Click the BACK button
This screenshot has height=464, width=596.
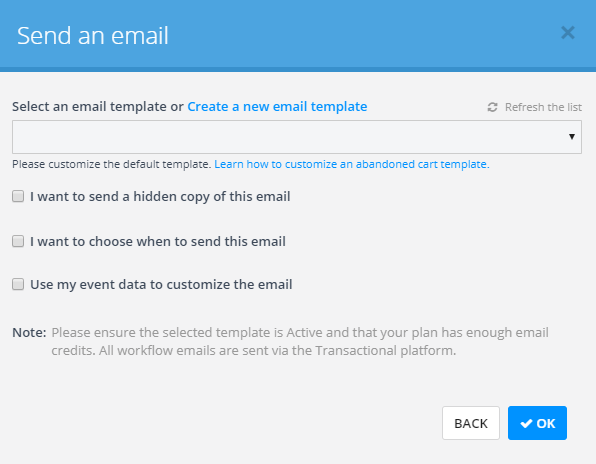pos(471,423)
